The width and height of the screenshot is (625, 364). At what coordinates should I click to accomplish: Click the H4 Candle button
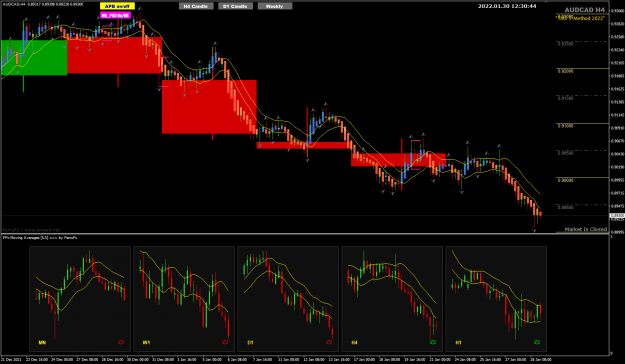tap(196, 6)
